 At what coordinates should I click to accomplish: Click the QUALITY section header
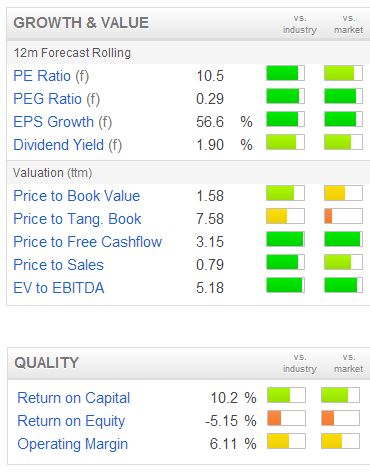coord(47,363)
